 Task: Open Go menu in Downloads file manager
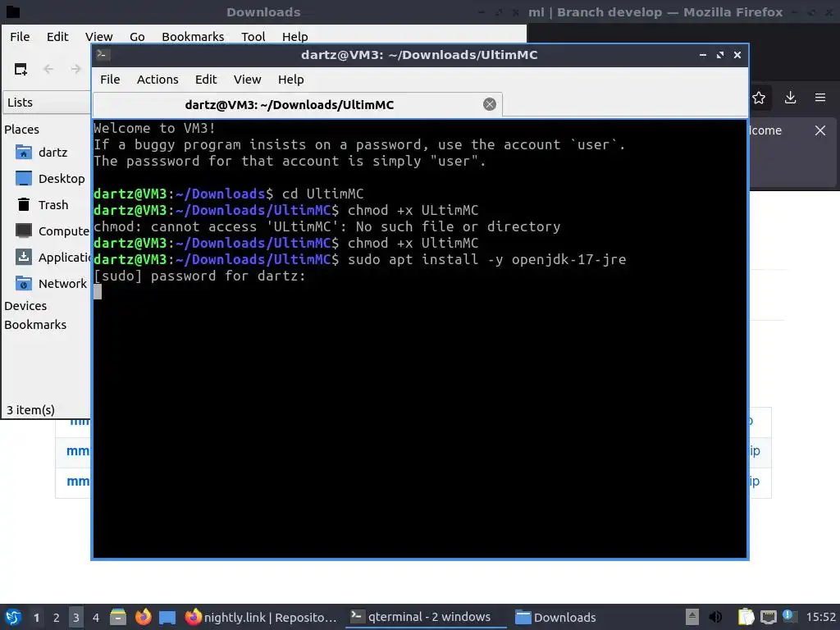pyautogui.click(x=137, y=36)
